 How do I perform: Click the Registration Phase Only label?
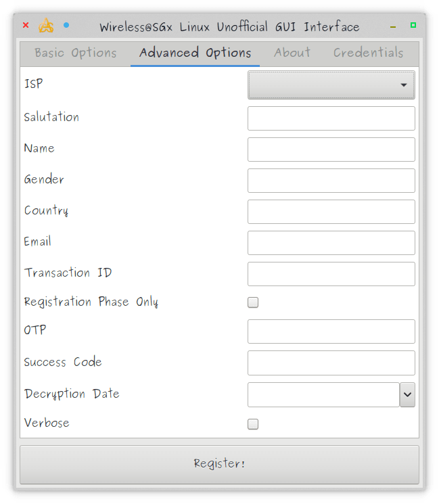pyautogui.click(x=91, y=302)
